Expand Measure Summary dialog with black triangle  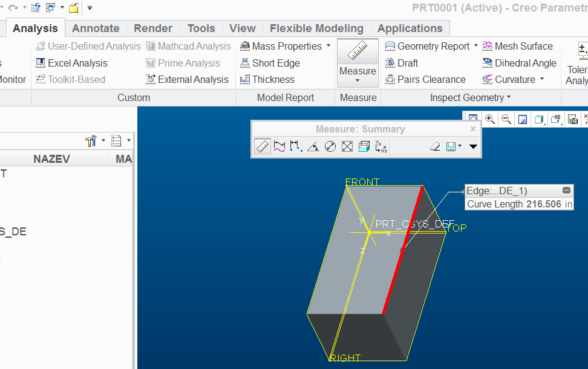click(x=473, y=146)
